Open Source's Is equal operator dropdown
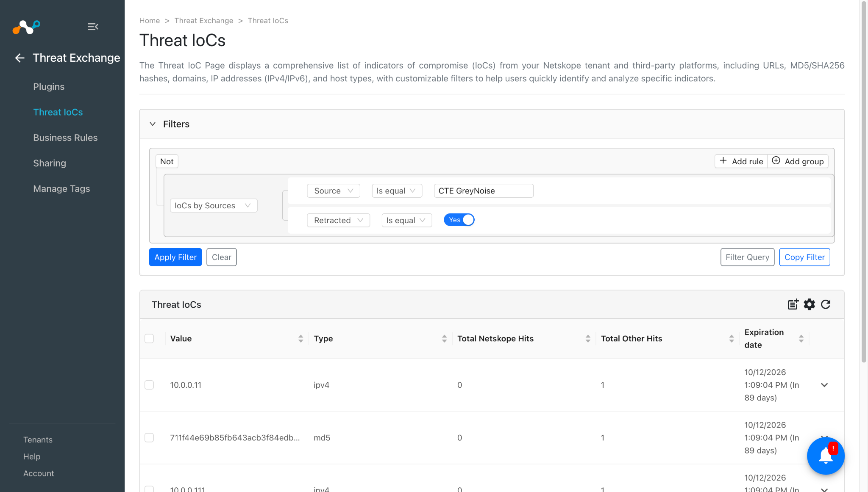 pyautogui.click(x=397, y=191)
